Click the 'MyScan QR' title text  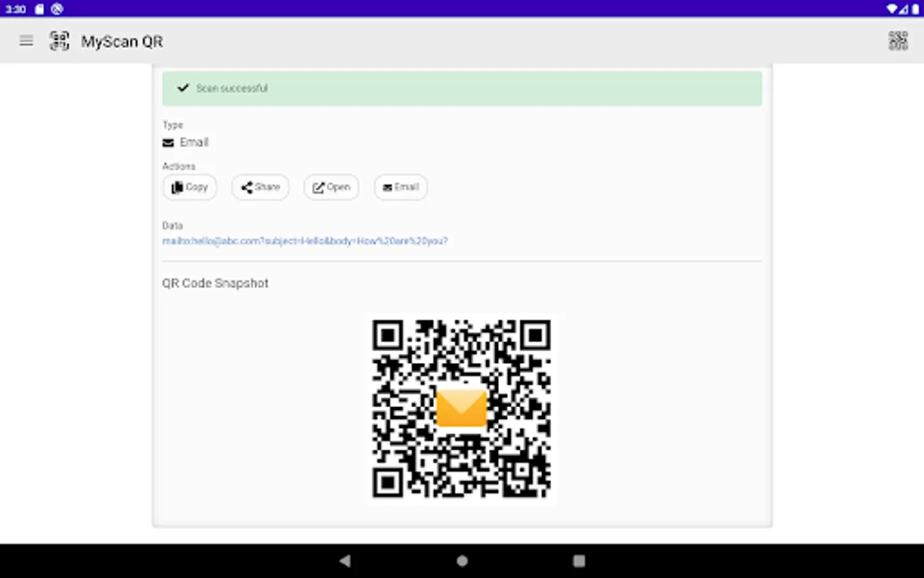[122, 42]
